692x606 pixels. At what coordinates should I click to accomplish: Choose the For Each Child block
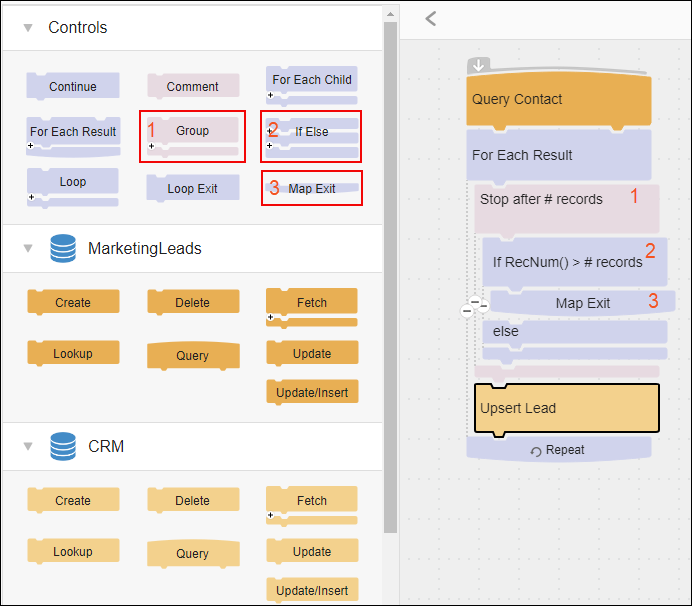click(312, 86)
